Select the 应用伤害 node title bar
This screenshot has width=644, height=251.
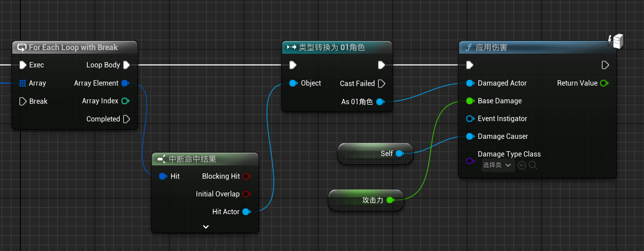click(x=532, y=47)
